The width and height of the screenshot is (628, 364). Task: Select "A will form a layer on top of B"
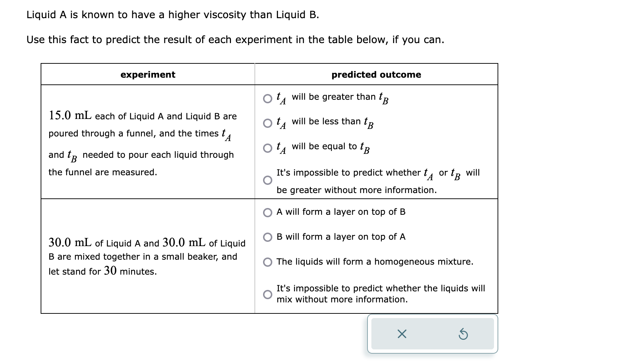click(x=267, y=212)
